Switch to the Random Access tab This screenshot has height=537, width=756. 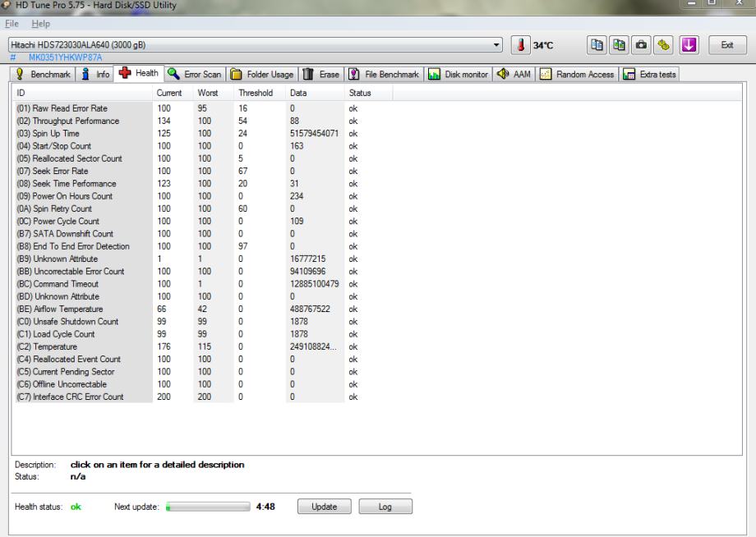(577, 74)
